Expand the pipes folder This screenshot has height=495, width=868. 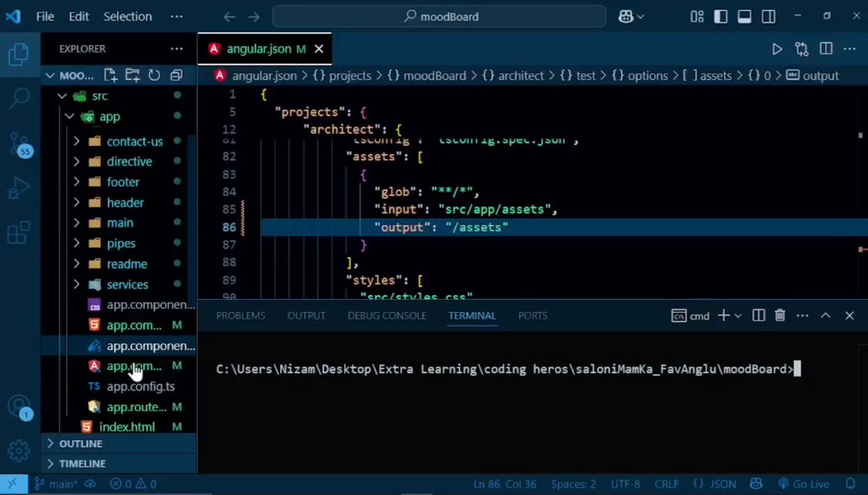(76, 243)
